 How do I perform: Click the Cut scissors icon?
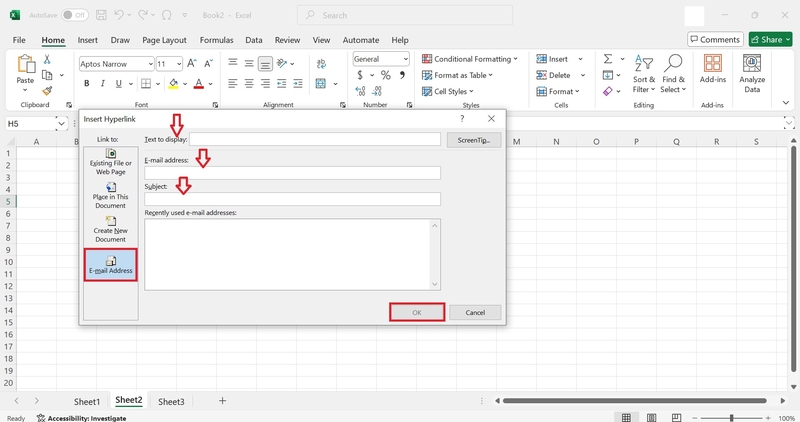click(47, 59)
